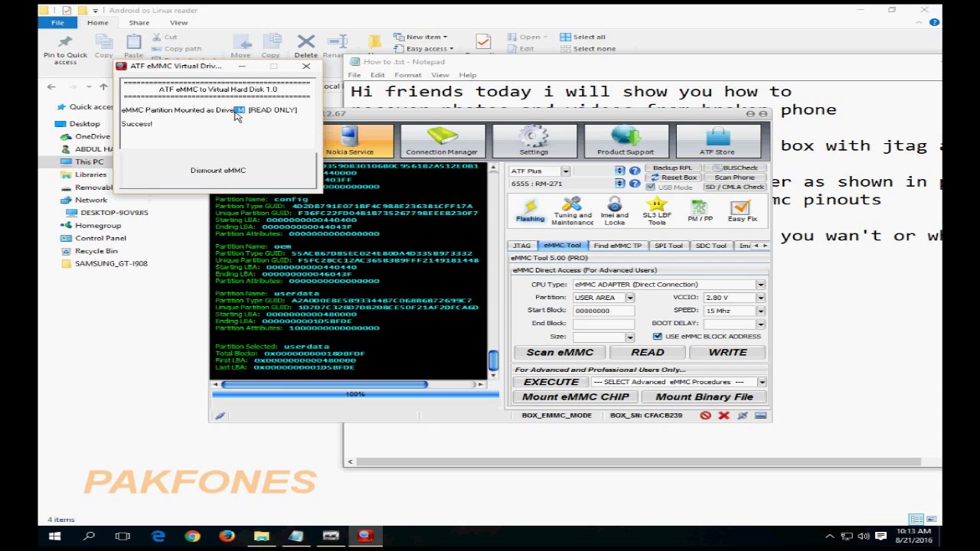980x551 pixels.
Task: Toggle USE eMMC BLOCK ADDRESS checkbox
Action: coord(657,337)
